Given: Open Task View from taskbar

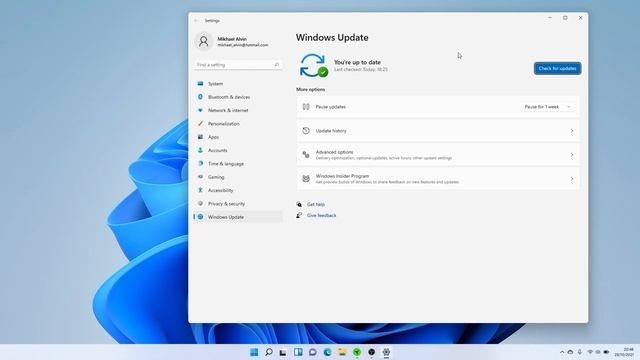Looking at the screenshot, I should tap(283, 352).
